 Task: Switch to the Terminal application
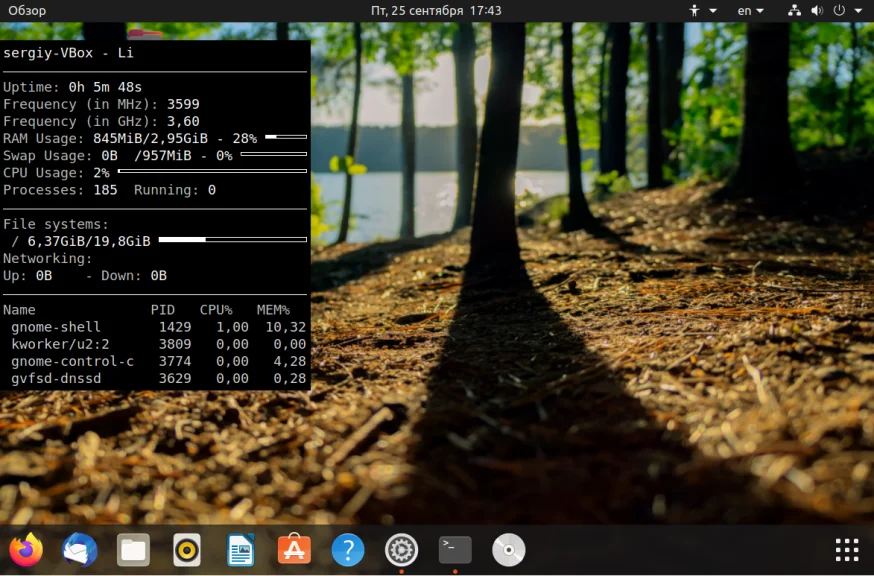pyautogui.click(x=455, y=549)
